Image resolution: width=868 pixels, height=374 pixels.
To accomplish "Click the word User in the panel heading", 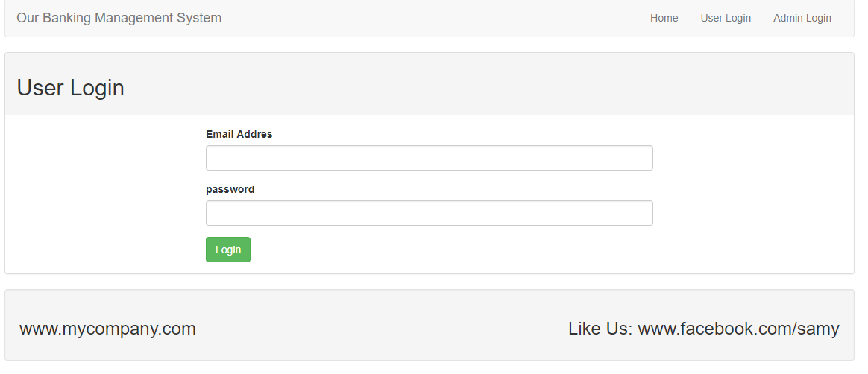I will point(40,88).
